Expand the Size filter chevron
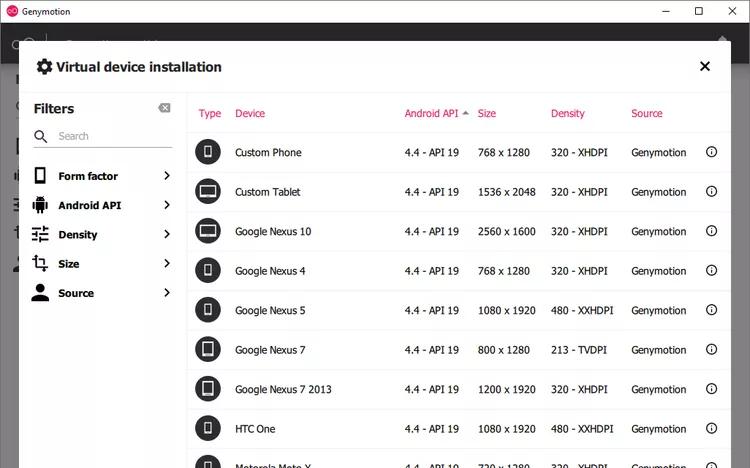This screenshot has height=468, width=750. pyautogui.click(x=166, y=263)
